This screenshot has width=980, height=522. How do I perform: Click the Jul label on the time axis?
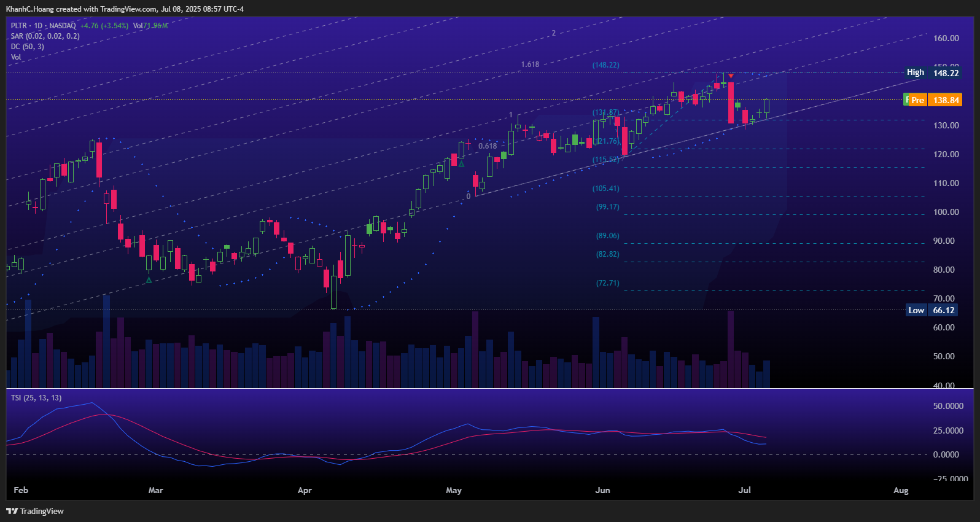pyautogui.click(x=745, y=490)
